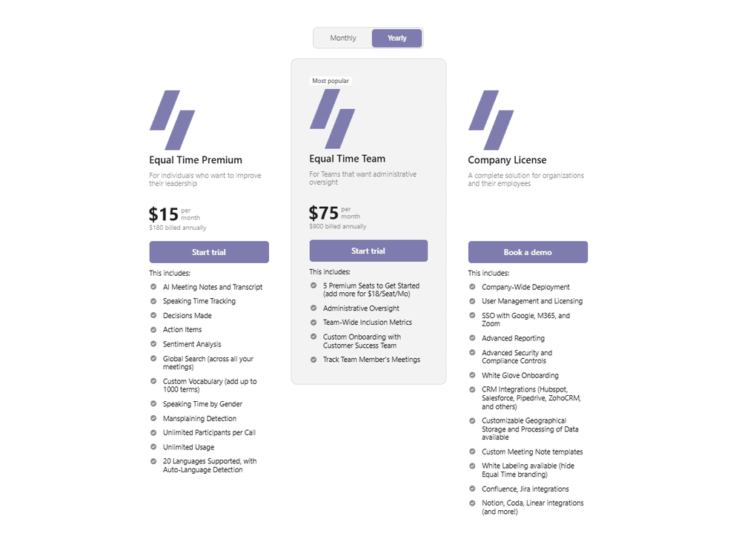
Task: Click Start trial for Equal Time Premium
Action: coord(208,252)
